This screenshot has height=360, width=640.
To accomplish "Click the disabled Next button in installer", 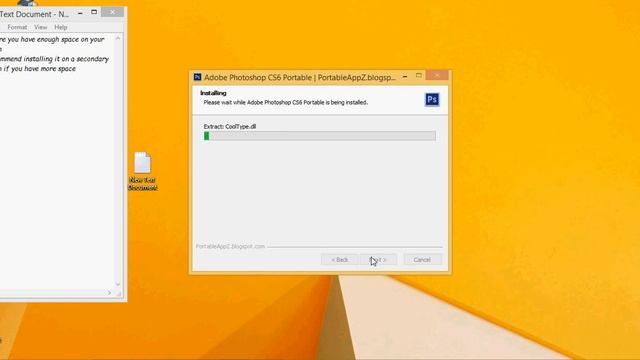I will point(378,260).
